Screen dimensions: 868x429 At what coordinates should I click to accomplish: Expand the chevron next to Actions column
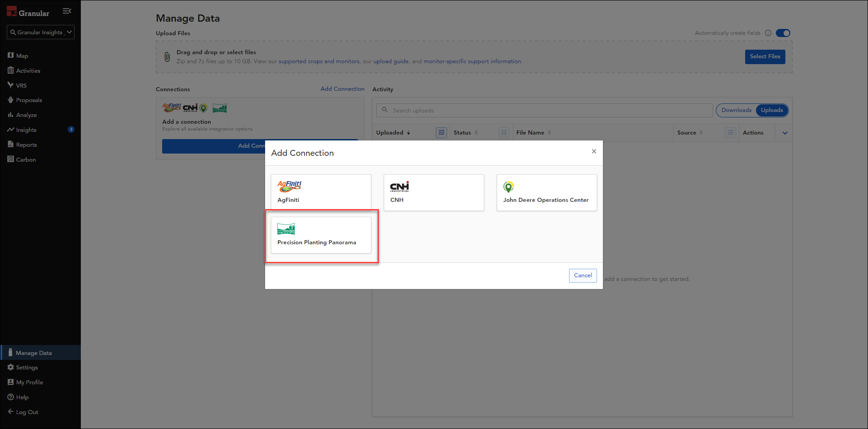(x=785, y=133)
